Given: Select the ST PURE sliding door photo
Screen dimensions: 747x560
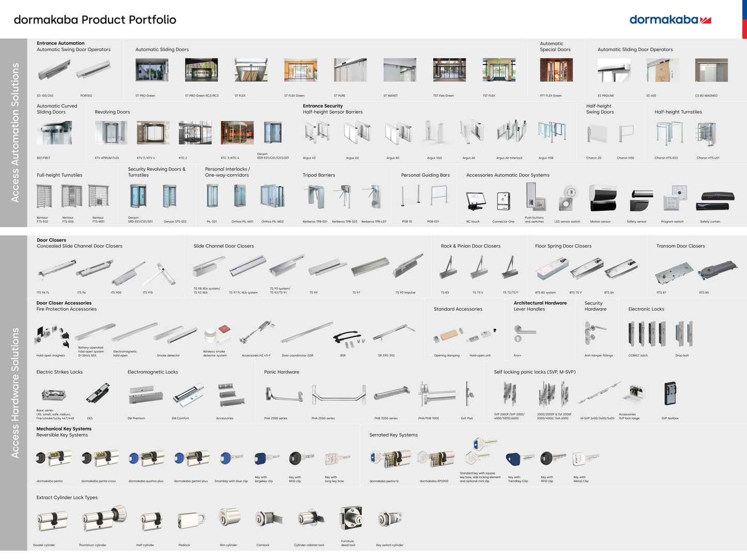Looking at the screenshot, I should (350, 70).
